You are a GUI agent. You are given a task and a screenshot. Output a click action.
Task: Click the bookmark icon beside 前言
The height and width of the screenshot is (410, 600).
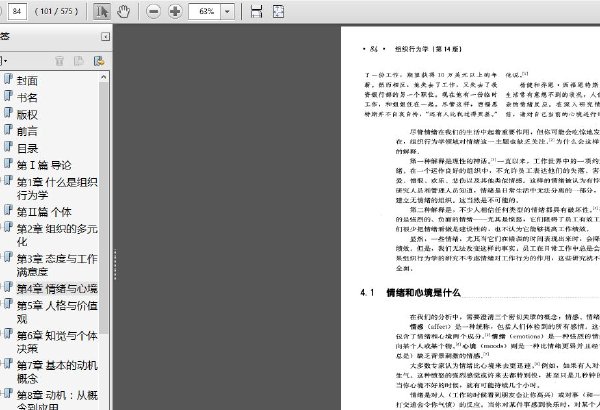(8, 129)
